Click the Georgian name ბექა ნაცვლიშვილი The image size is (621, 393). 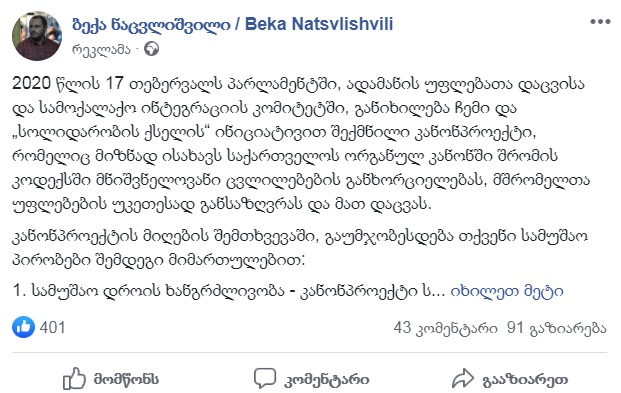tap(151, 24)
